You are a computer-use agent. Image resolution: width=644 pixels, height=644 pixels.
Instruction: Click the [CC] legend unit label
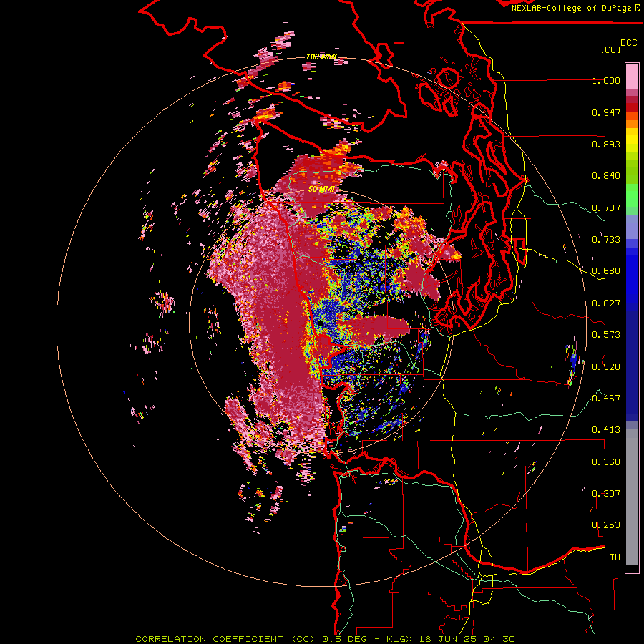pyautogui.click(x=611, y=49)
